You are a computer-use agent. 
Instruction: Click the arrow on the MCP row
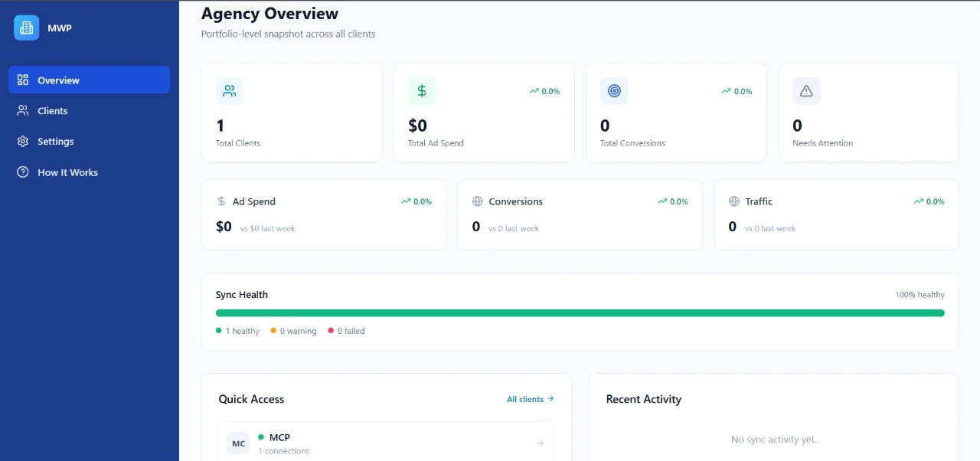point(540,443)
